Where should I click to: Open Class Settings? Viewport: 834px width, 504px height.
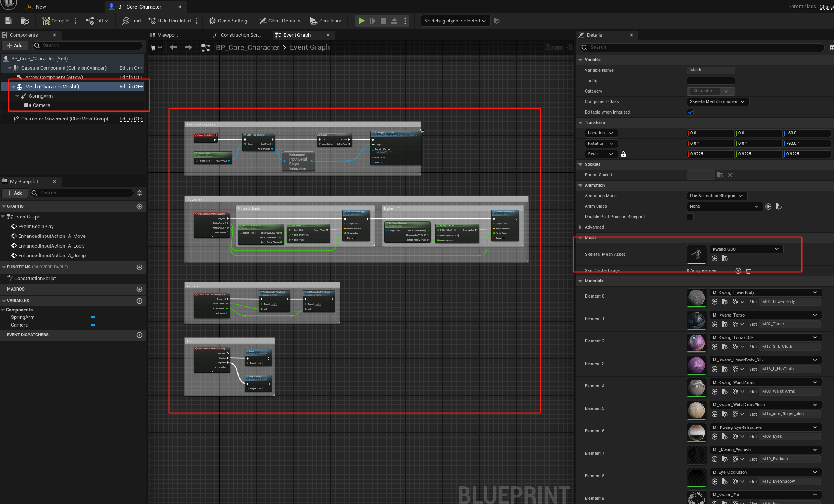pyautogui.click(x=229, y=21)
